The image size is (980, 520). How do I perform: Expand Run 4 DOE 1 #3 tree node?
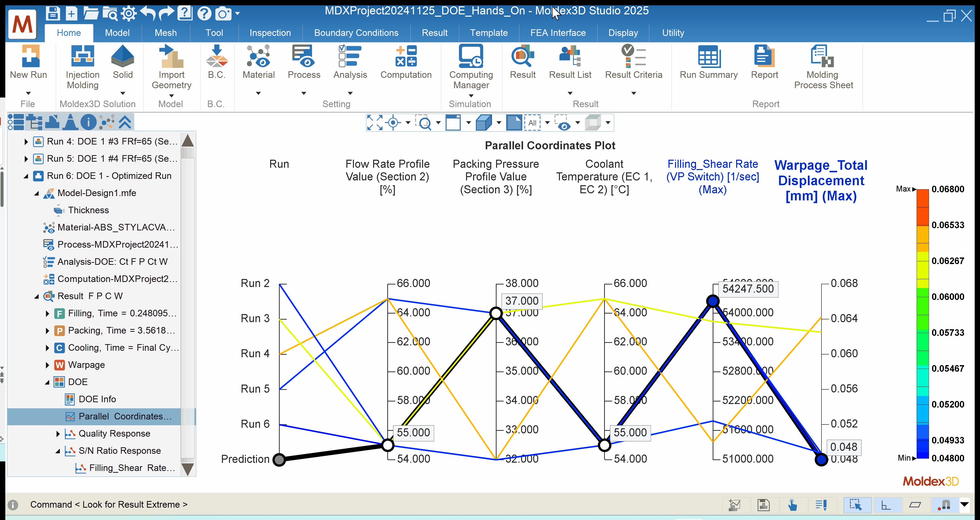click(x=26, y=141)
